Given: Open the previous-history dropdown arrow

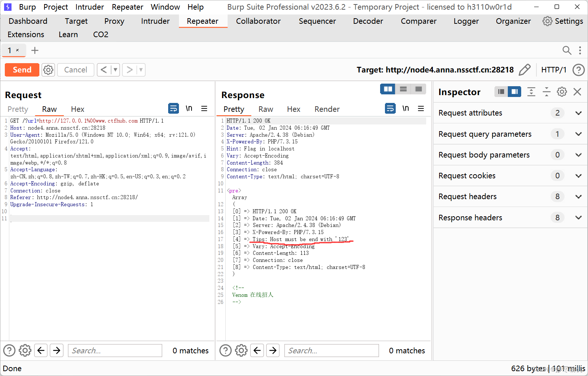Looking at the screenshot, I should [x=115, y=70].
